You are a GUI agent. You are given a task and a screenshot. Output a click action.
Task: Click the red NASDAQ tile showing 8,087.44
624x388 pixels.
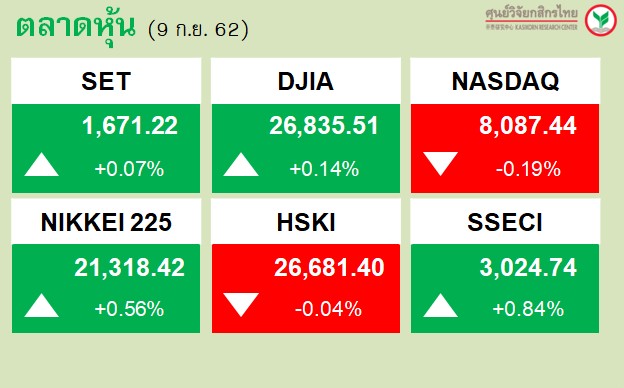(505, 148)
